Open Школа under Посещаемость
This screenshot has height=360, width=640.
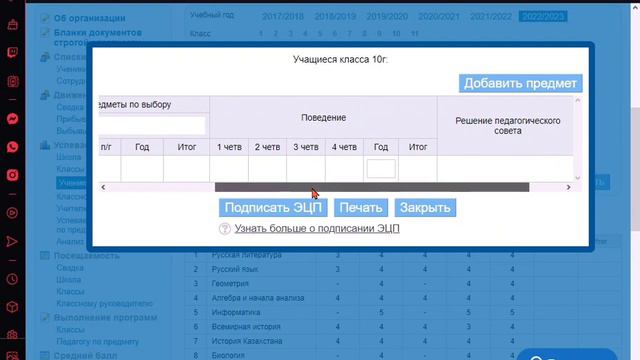(69, 280)
